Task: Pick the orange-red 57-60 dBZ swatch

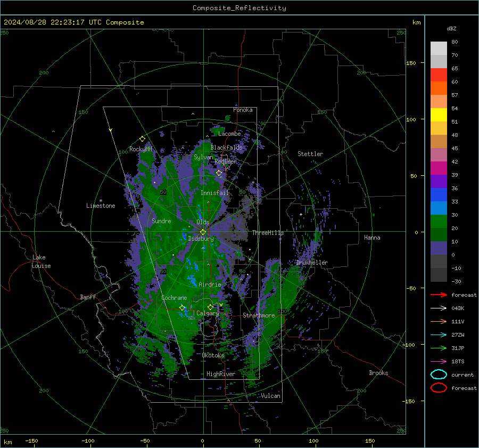Action: click(x=439, y=88)
